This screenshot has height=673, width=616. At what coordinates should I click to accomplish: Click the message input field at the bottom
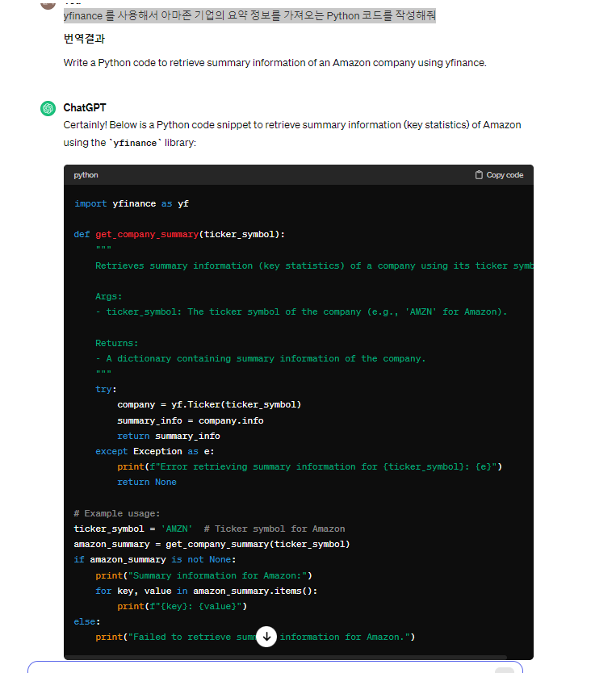coord(274,667)
